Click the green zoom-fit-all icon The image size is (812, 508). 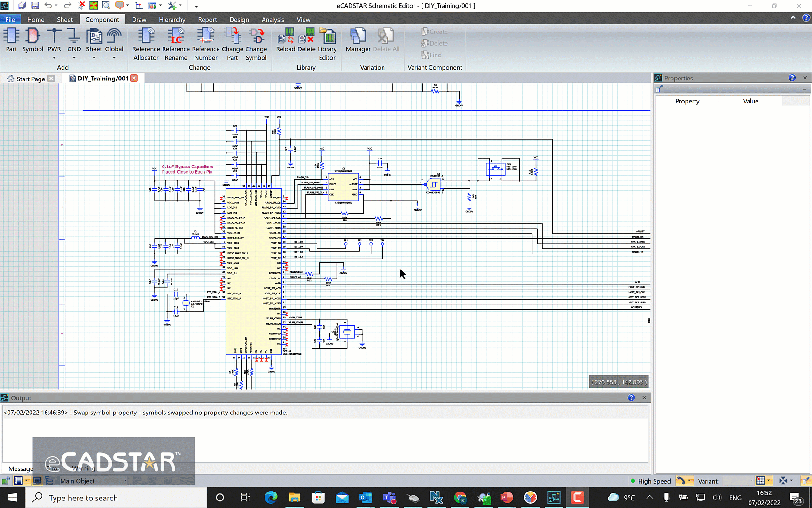(94, 6)
